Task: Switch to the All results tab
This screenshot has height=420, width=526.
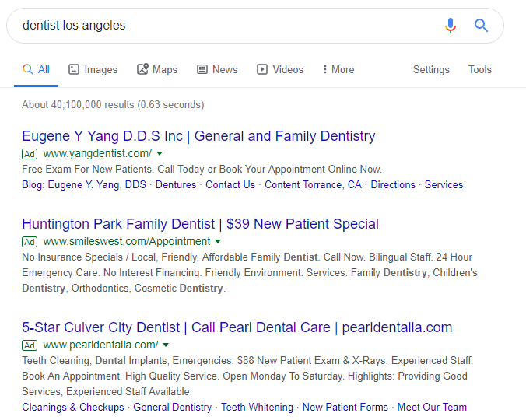Action: [36, 70]
